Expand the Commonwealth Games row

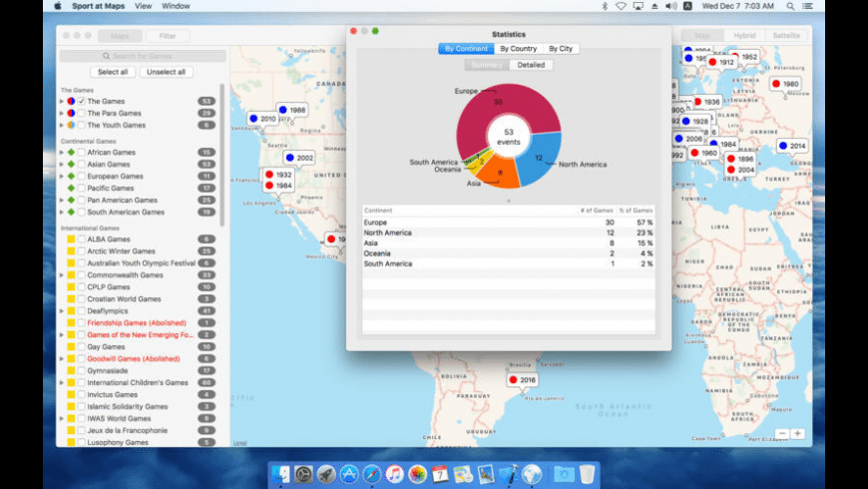[x=62, y=275]
